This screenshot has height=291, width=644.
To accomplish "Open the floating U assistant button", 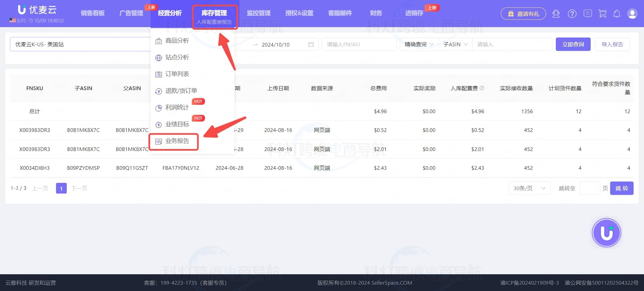I will 606,233.
